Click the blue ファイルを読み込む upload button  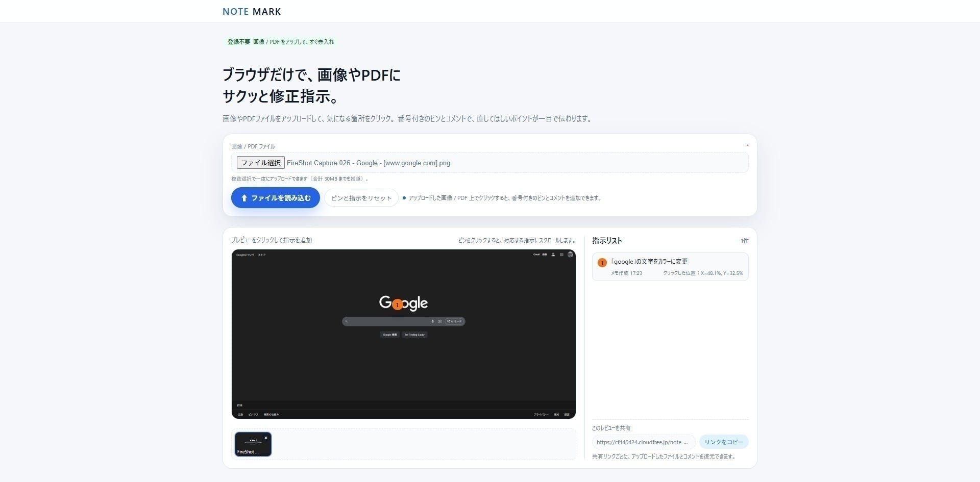point(275,198)
